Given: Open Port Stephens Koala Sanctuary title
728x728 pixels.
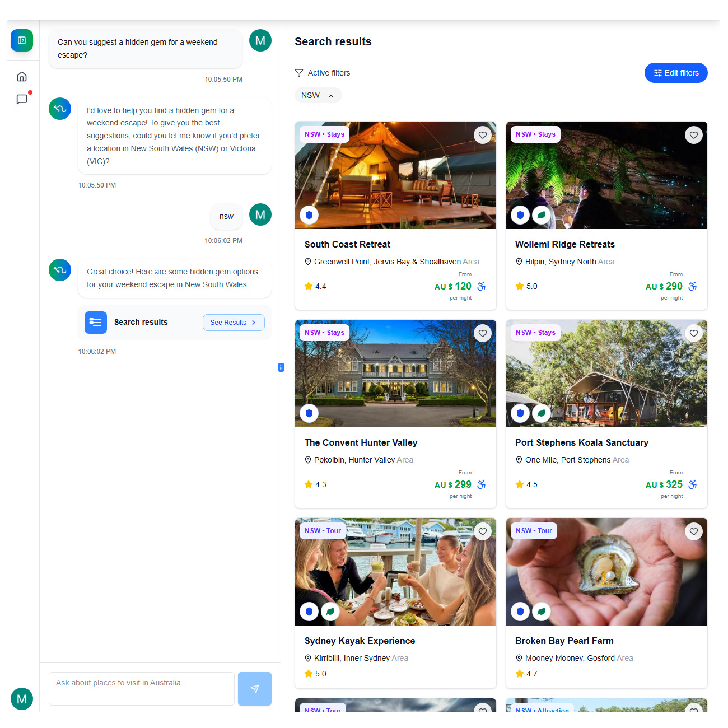Looking at the screenshot, I should [582, 442].
